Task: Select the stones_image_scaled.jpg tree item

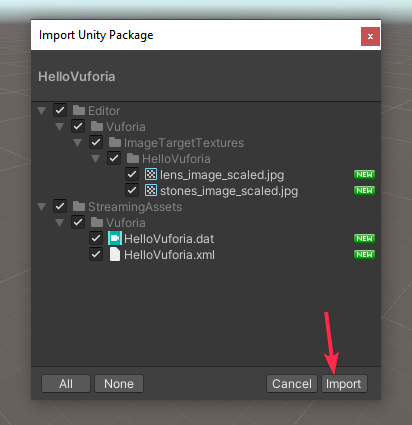Action: click(229, 191)
